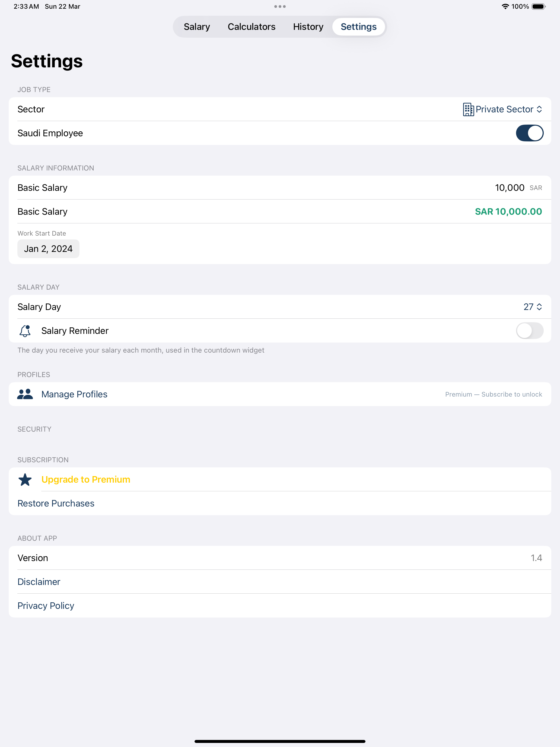Tap Upgrade to Premium
This screenshot has height=747, width=560.
click(x=86, y=480)
